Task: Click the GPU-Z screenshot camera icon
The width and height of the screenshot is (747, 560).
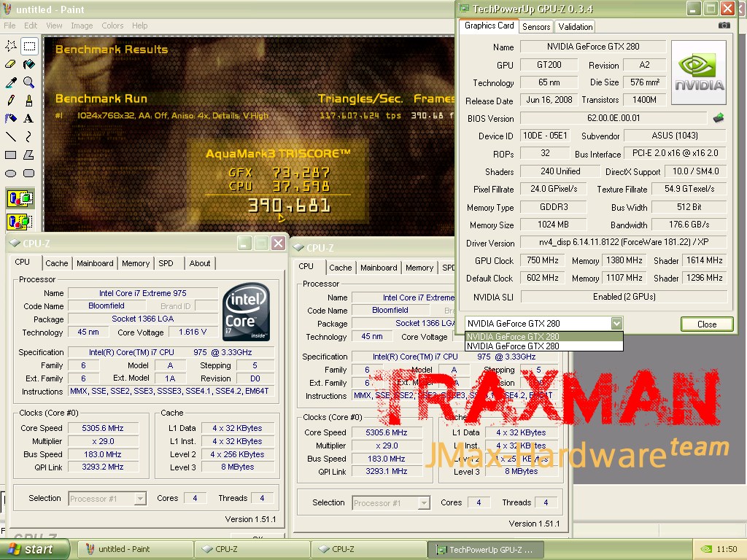Action: click(x=724, y=26)
